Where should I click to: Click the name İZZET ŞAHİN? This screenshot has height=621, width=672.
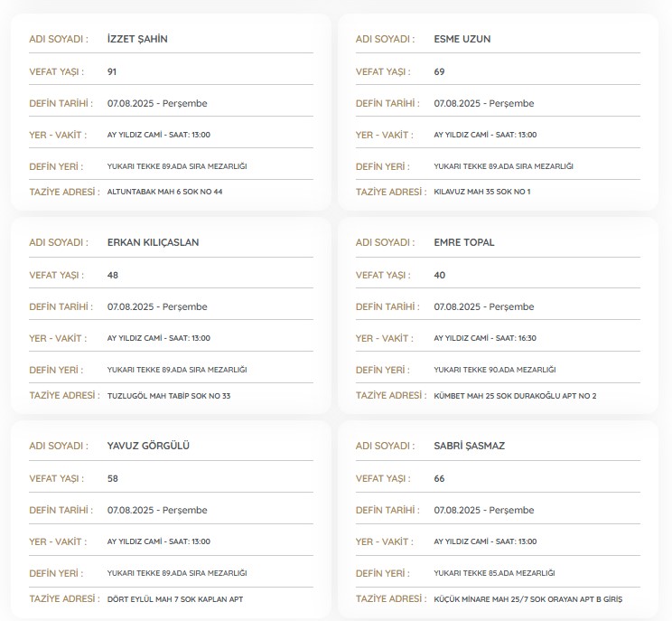click(x=137, y=39)
